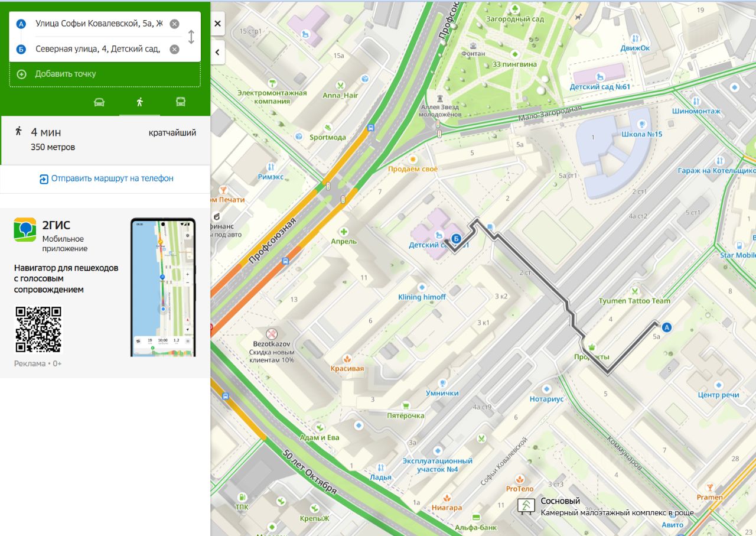Switch to the public transport route tab
Viewport: 756px width, 536px height.
[x=181, y=102]
